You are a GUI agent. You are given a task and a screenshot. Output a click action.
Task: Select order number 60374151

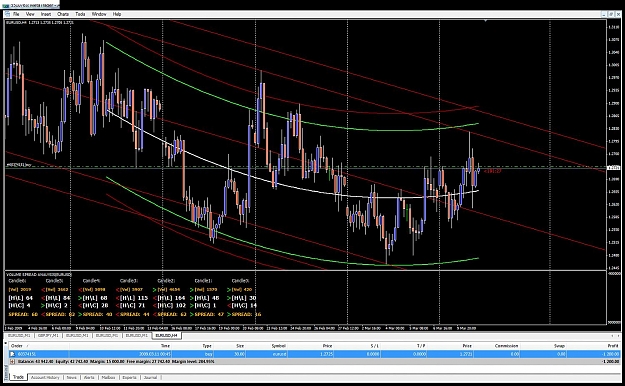click(27, 354)
